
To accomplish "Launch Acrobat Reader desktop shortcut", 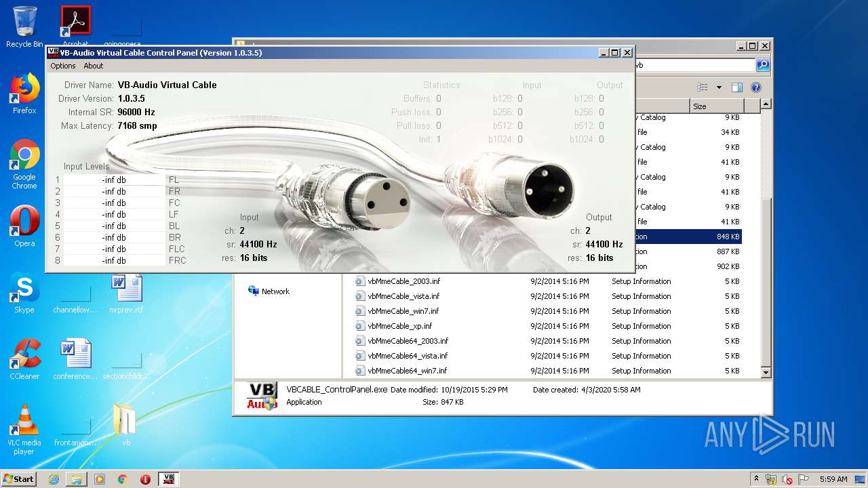I will click(x=75, y=26).
